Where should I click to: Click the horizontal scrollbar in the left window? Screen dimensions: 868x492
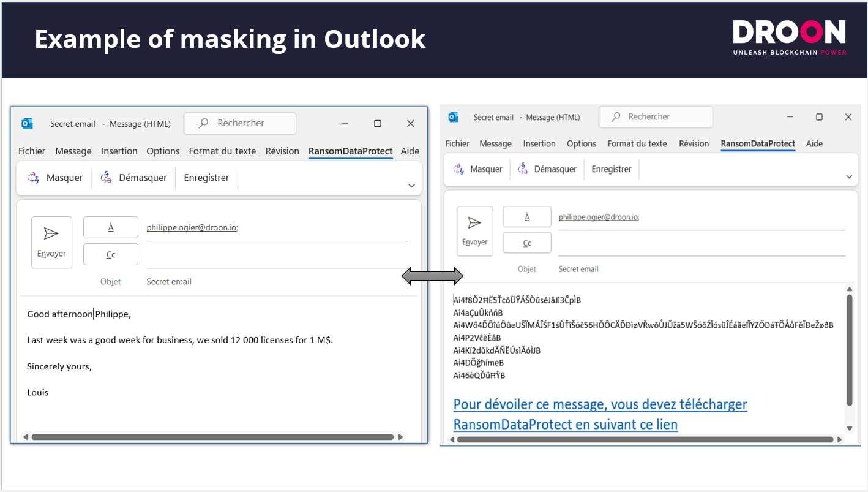212,437
